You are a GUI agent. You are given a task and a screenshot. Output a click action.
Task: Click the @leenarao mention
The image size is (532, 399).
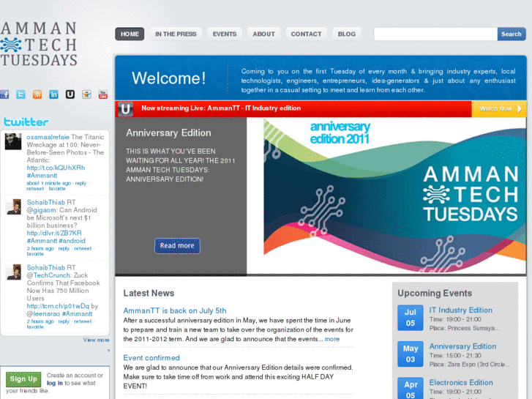[43, 314]
